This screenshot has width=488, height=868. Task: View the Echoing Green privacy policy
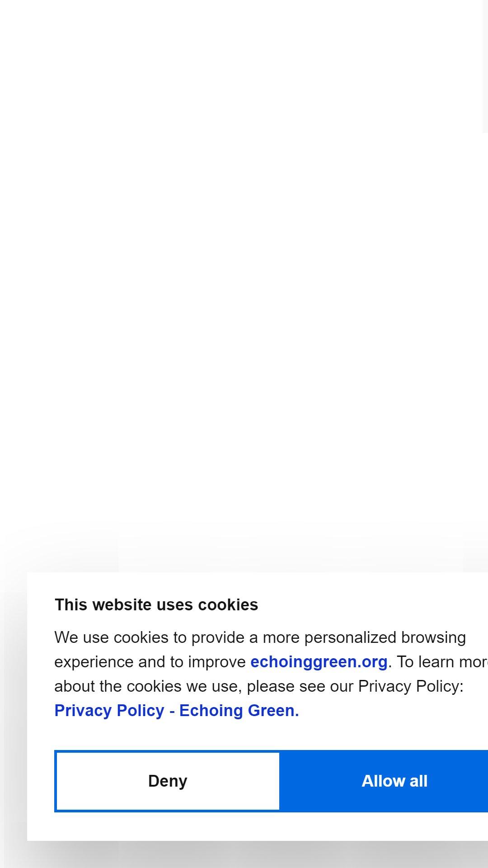[177, 711]
